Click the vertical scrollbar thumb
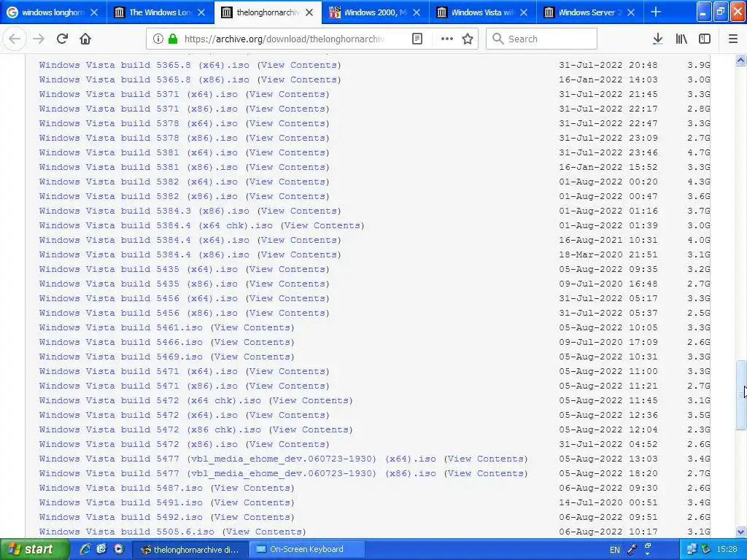 [741, 394]
